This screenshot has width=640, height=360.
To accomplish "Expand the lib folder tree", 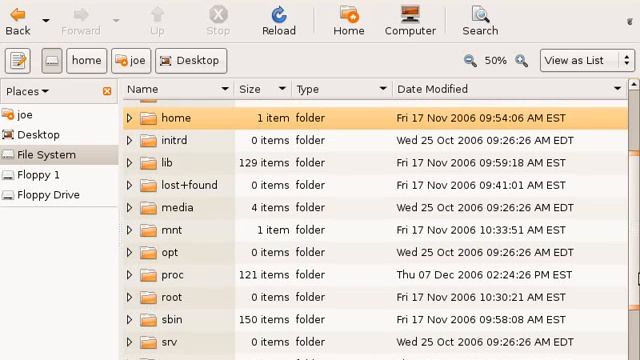I will pos(129,163).
